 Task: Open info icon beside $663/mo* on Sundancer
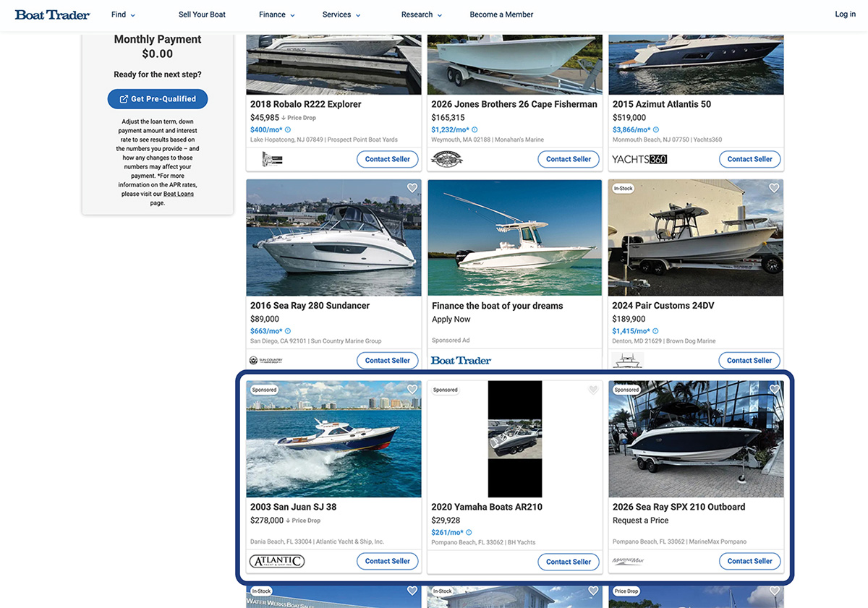(x=288, y=330)
